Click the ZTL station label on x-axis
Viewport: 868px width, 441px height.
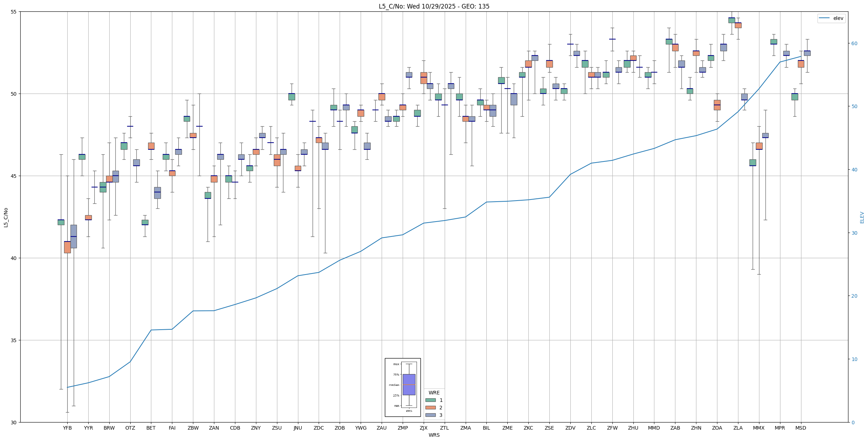click(444, 428)
